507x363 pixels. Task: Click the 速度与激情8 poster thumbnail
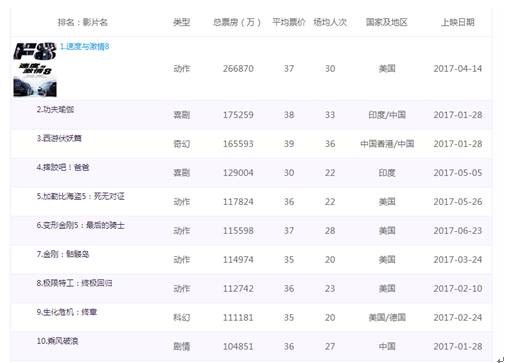[x=35, y=70]
